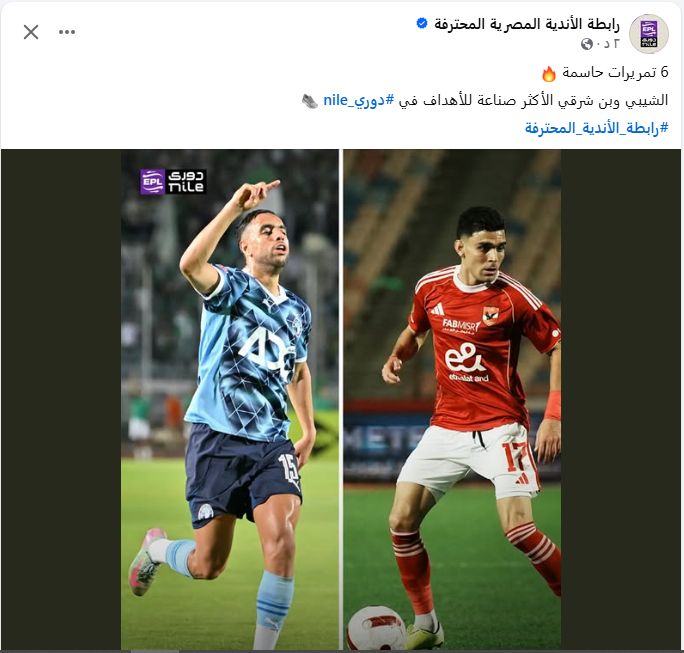Click the post timestamp ٣ د
Viewport: 684px width, 653px height.
point(608,44)
